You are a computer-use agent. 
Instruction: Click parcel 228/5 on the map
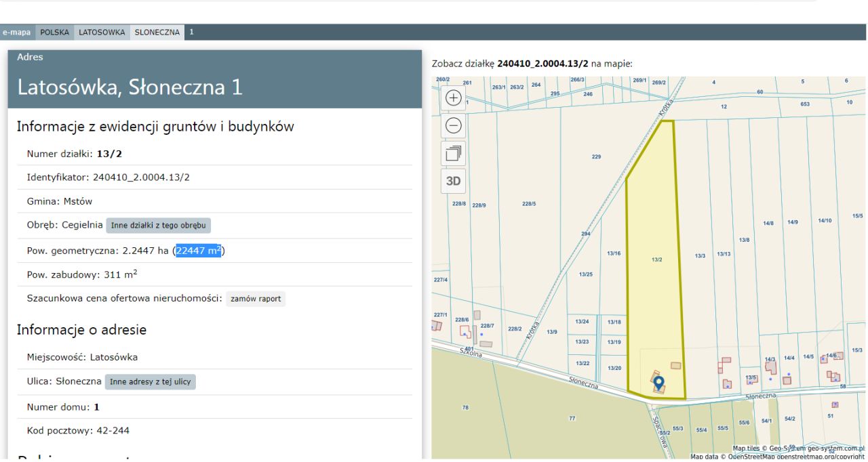(x=530, y=204)
